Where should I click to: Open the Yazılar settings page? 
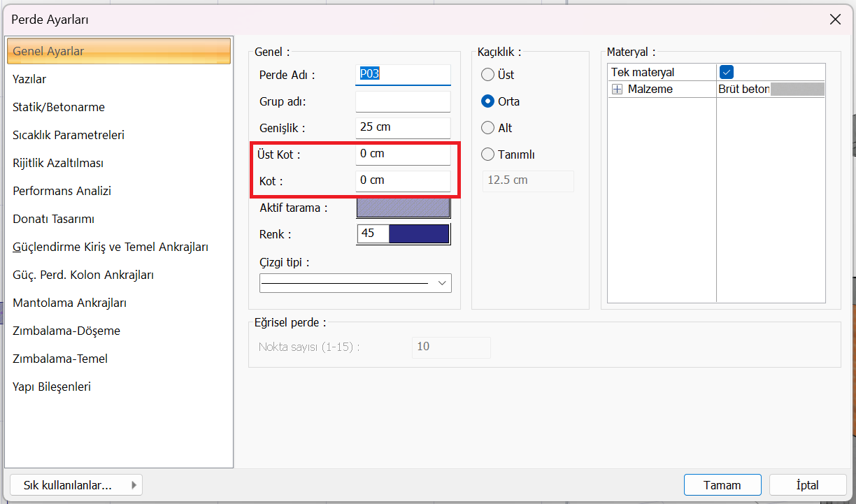pyautogui.click(x=29, y=79)
